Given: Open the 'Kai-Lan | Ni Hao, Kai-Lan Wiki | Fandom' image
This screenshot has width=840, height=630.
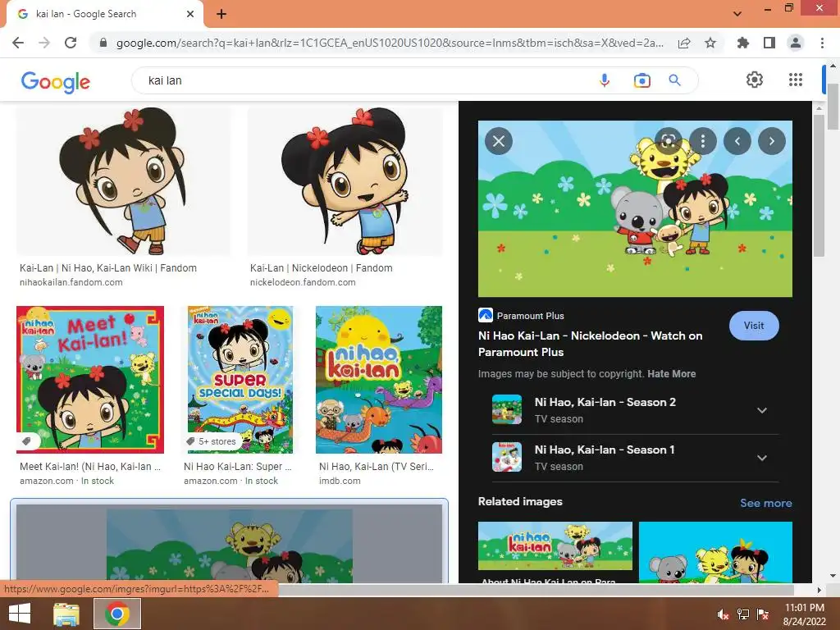Looking at the screenshot, I should 123,180.
